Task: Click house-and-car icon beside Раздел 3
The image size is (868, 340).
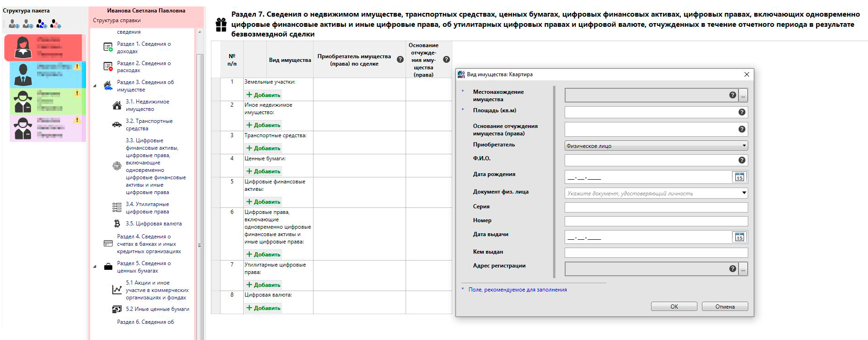Action: coord(108,85)
